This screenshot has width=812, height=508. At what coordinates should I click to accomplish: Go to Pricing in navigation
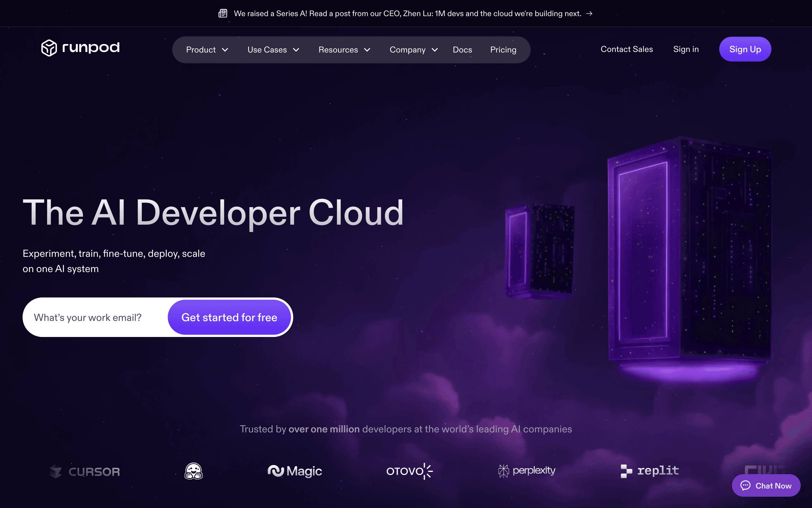503,50
